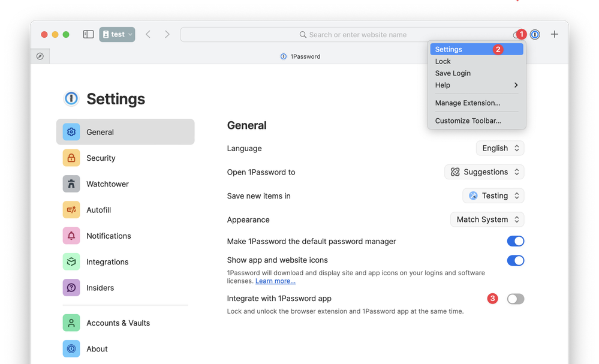This screenshot has height=364, width=599.
Task: Open the Language dropdown
Action: [500, 148]
